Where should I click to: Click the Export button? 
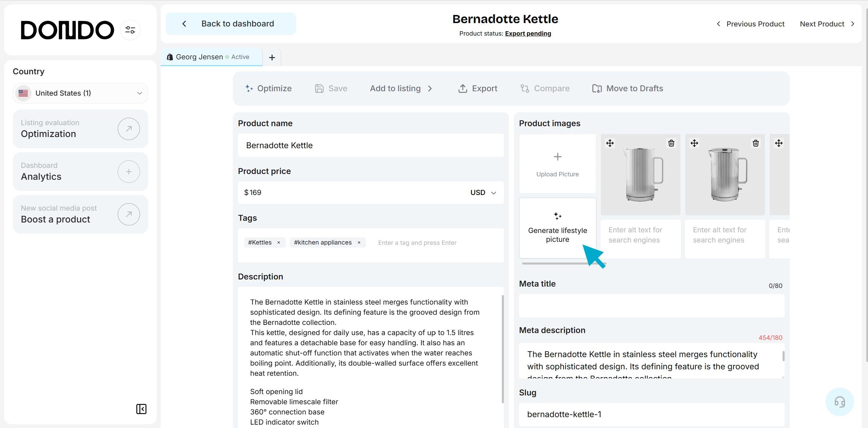pyautogui.click(x=477, y=89)
